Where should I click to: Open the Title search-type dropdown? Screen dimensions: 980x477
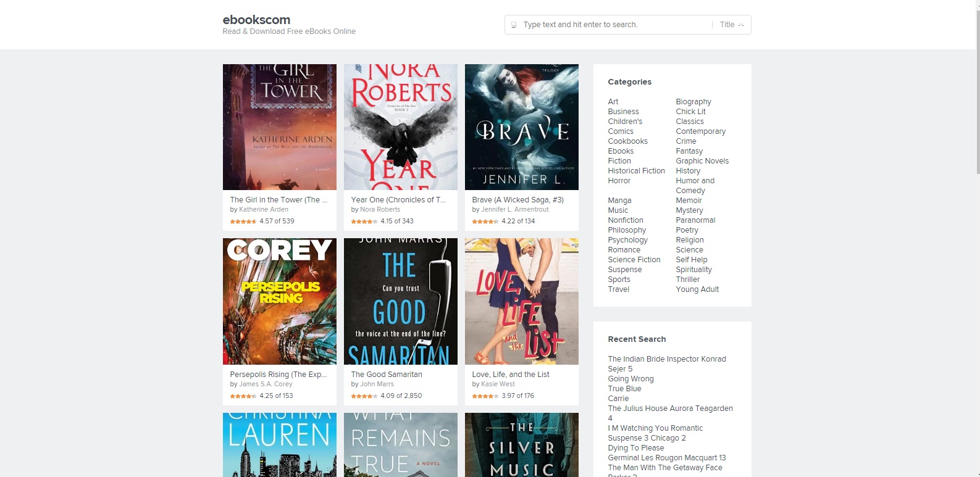tap(732, 25)
